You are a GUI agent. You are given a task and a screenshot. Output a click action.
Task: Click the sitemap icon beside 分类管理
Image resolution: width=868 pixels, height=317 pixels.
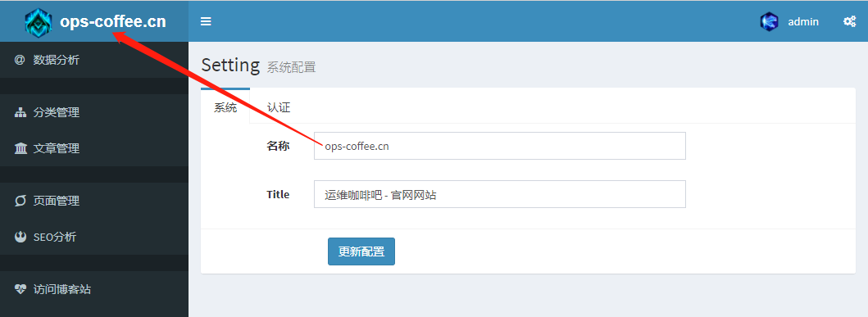coord(20,112)
